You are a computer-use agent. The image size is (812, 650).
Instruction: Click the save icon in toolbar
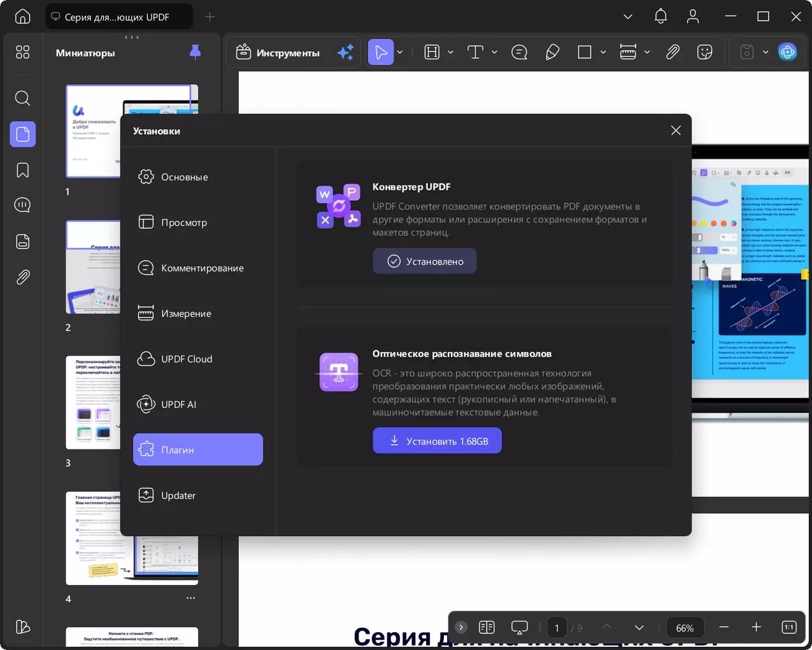coord(747,52)
